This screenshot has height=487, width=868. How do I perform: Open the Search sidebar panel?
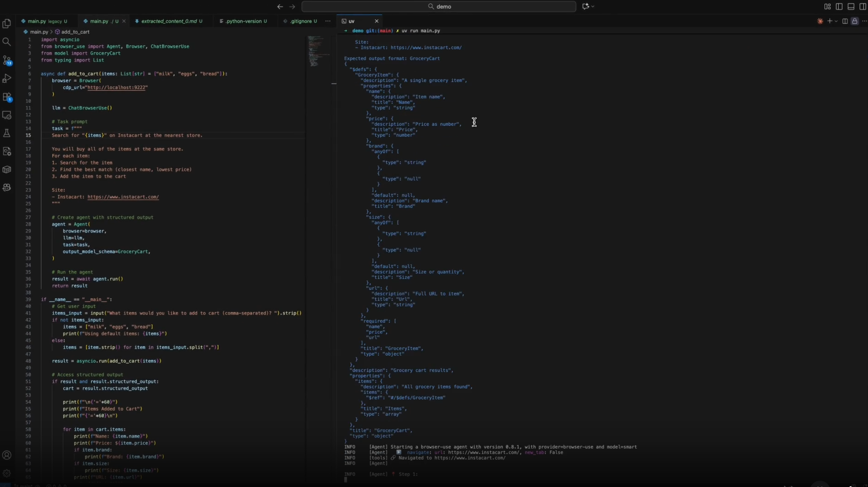click(x=7, y=42)
